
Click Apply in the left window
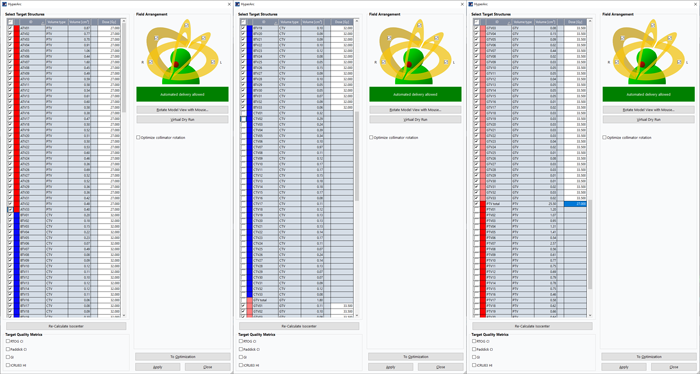pos(158,367)
